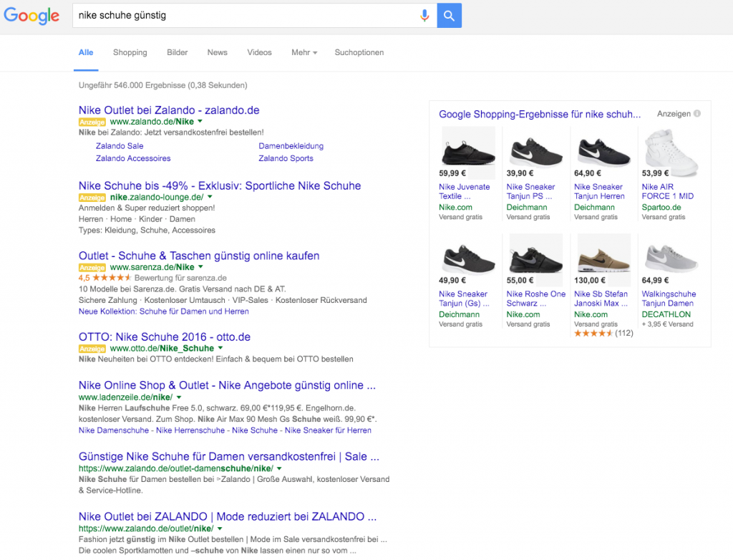Click the 130,00 € price
733x560 pixels.
[x=590, y=280]
